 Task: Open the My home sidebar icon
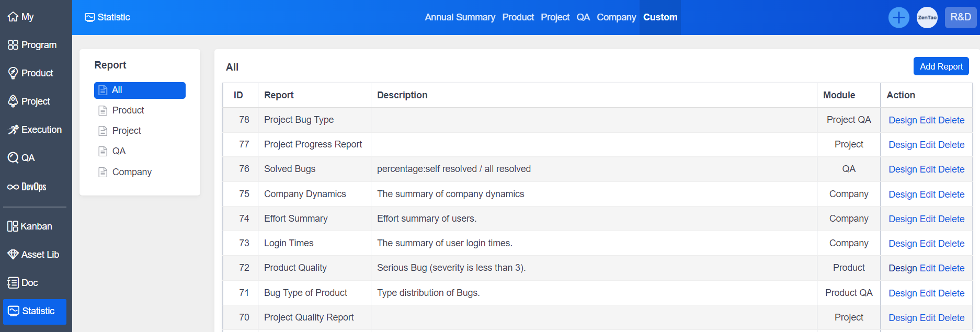click(x=21, y=17)
